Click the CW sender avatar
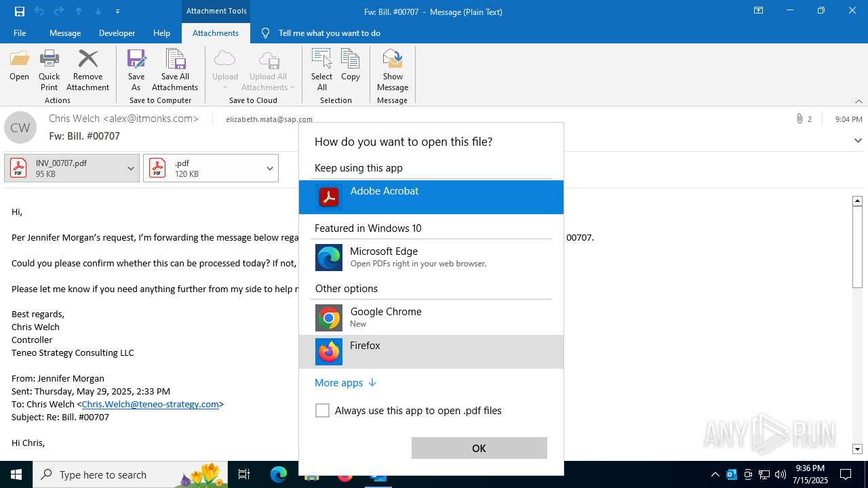The height and width of the screenshot is (488, 868). coord(20,127)
